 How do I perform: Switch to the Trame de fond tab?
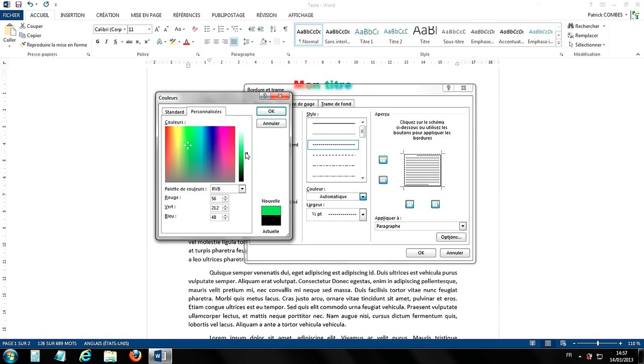(336, 104)
